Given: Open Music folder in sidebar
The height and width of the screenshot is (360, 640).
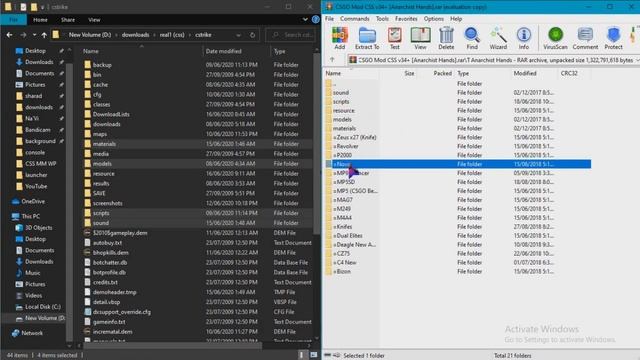Looking at the screenshot, I should [28, 273].
